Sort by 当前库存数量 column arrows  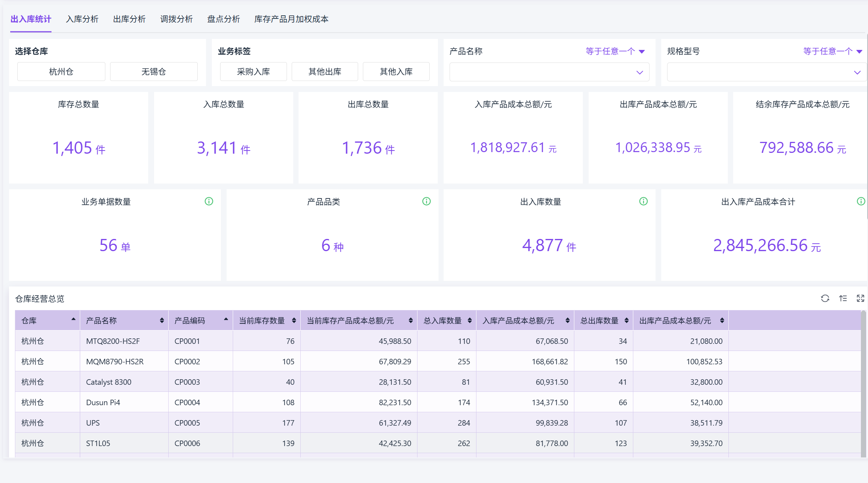tap(294, 321)
